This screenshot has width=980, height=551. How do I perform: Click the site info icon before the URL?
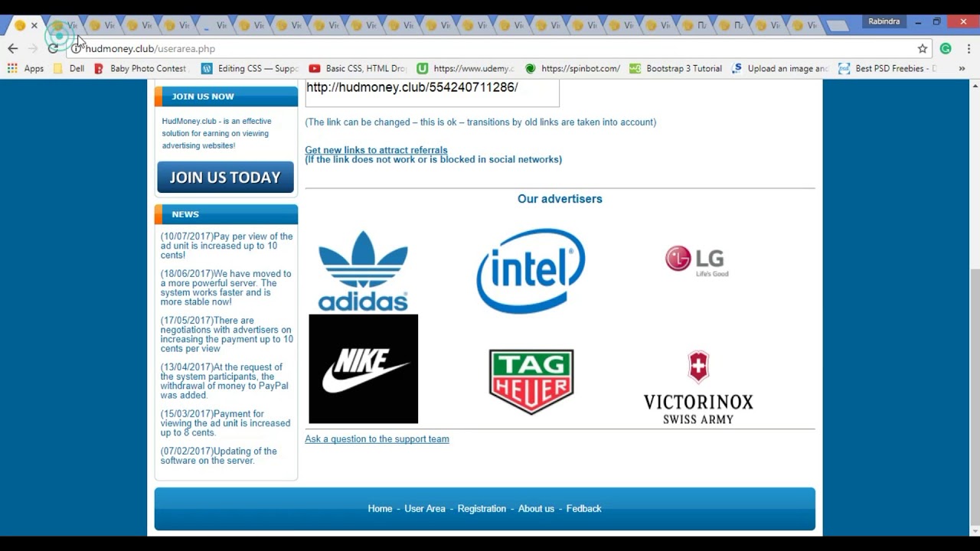pyautogui.click(x=76, y=48)
